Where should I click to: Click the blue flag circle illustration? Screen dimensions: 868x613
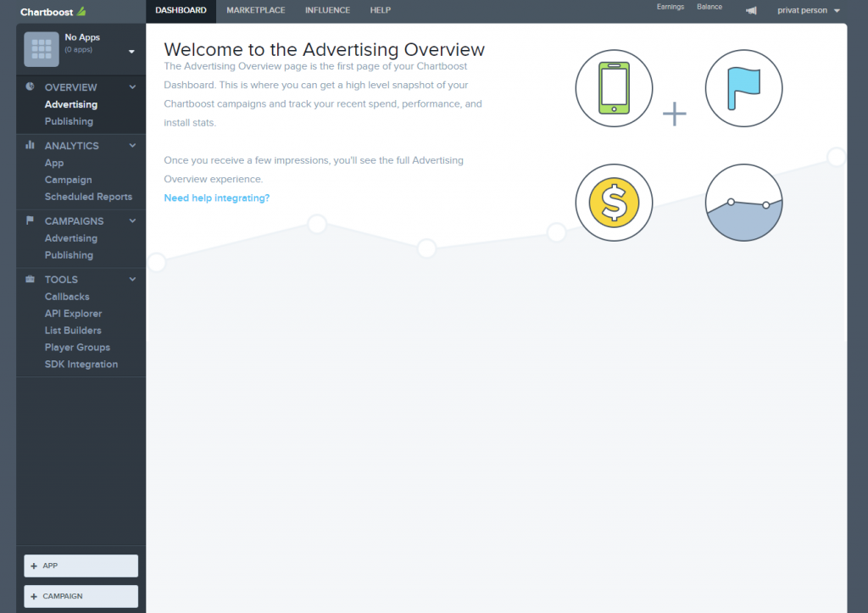pyautogui.click(x=743, y=88)
